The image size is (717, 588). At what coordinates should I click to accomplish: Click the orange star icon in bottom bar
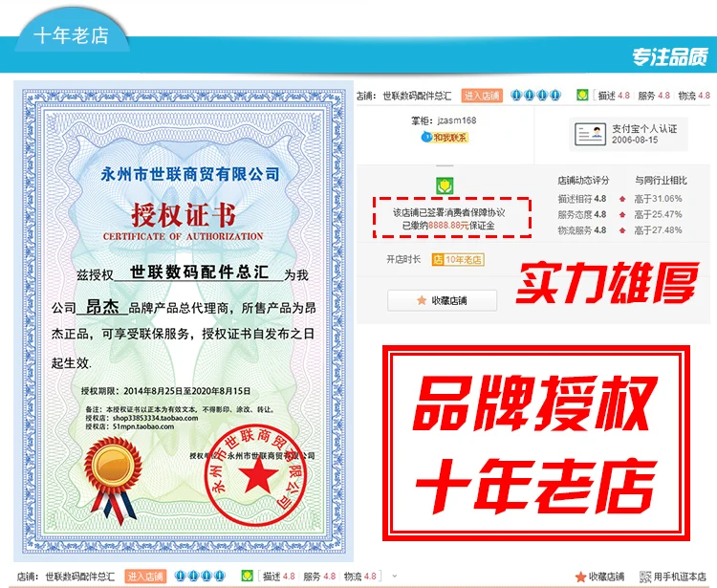580,577
